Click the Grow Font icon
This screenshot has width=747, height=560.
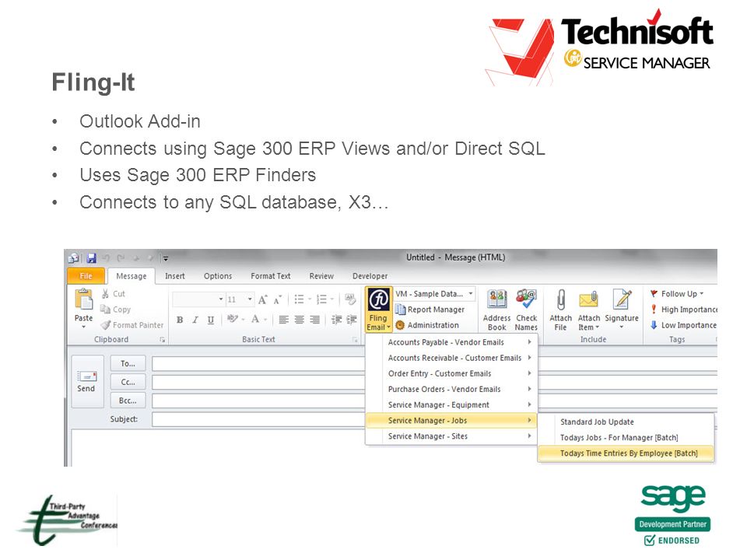pos(262,299)
